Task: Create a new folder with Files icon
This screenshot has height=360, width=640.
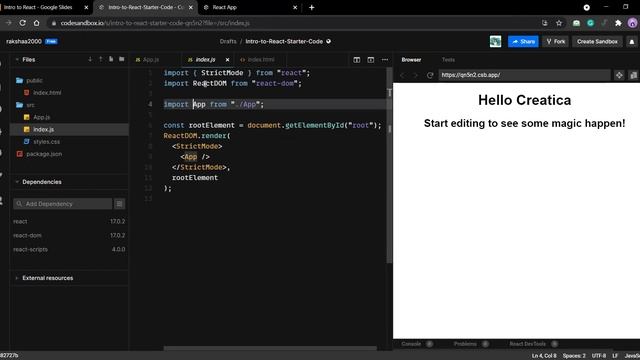Action: click(122, 60)
